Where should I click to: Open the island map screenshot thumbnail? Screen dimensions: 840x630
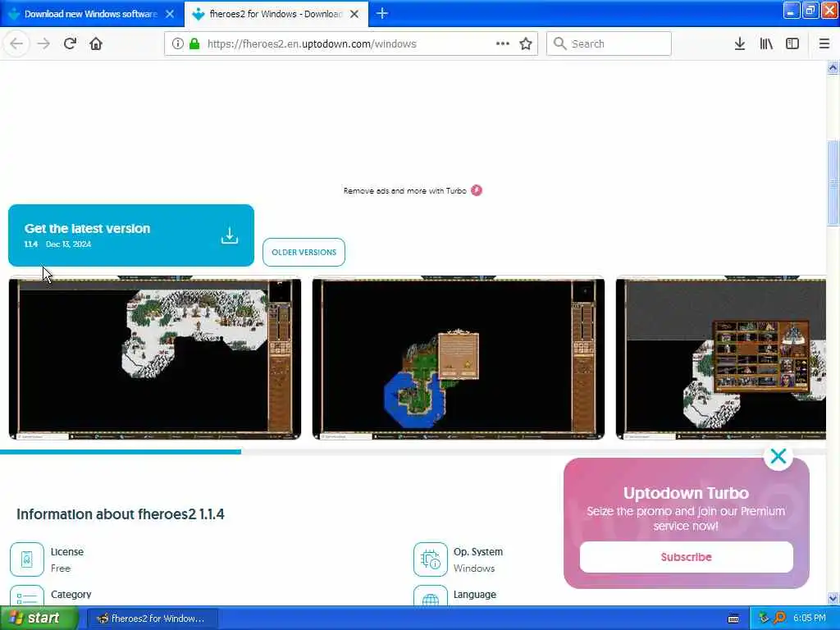[459, 358]
